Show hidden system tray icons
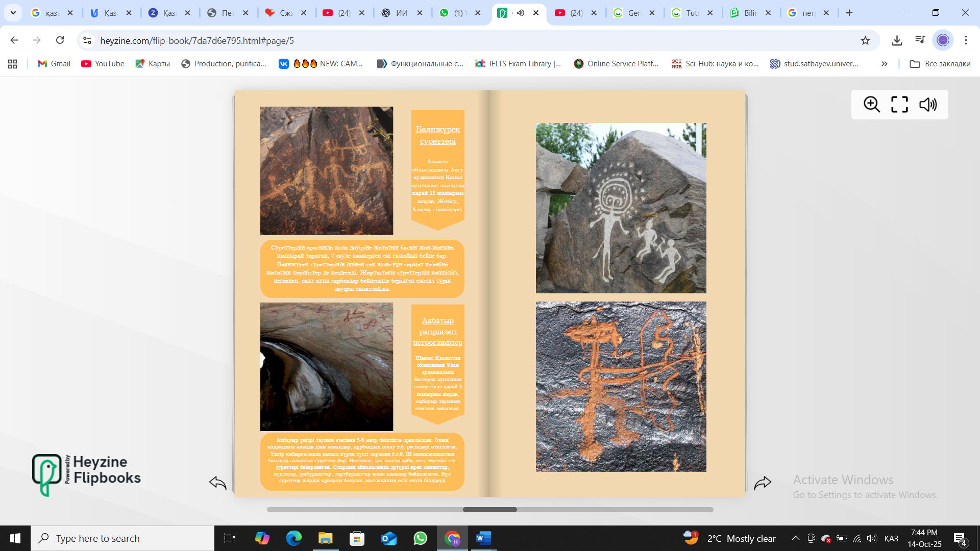The image size is (980, 551). coord(795,538)
